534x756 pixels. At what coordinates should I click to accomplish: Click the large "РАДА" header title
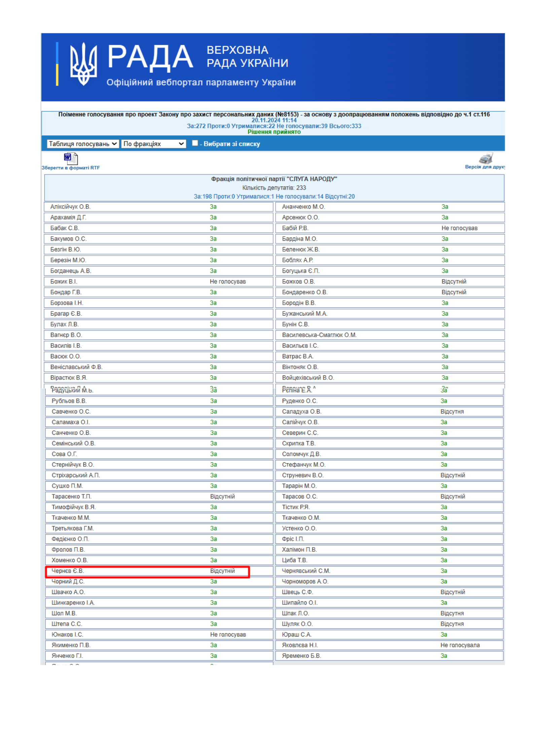coord(150,57)
